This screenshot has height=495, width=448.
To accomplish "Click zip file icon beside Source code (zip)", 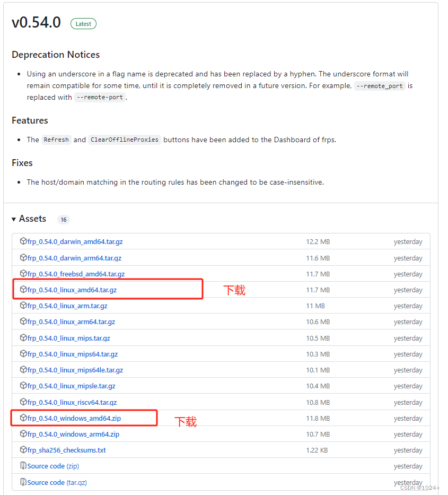I will (23, 466).
